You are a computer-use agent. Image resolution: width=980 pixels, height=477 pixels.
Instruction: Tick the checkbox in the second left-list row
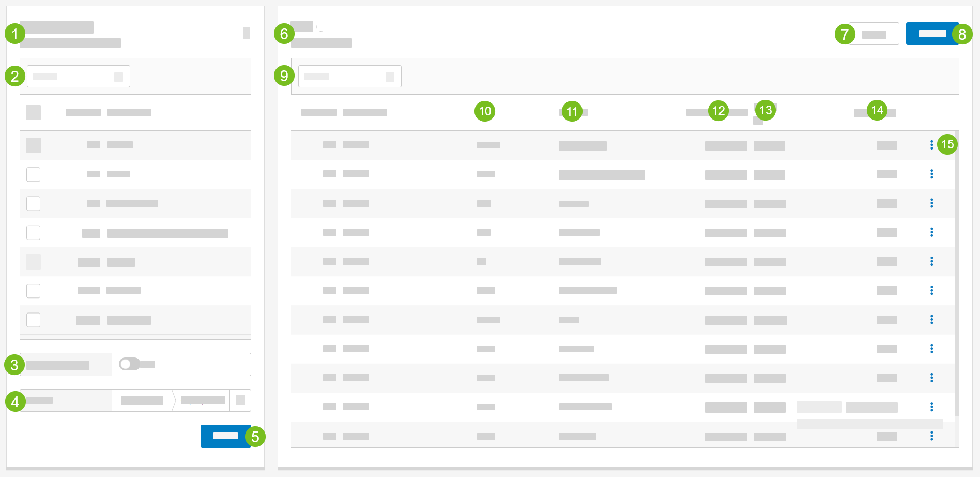click(33, 174)
